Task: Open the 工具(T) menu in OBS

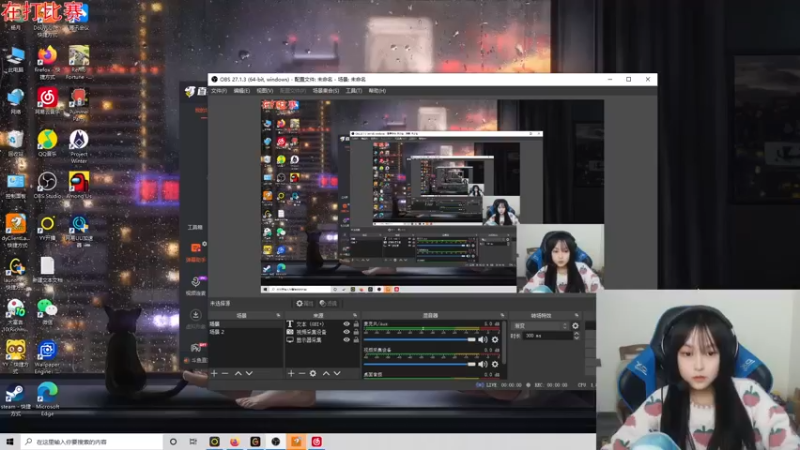Action: click(x=354, y=91)
